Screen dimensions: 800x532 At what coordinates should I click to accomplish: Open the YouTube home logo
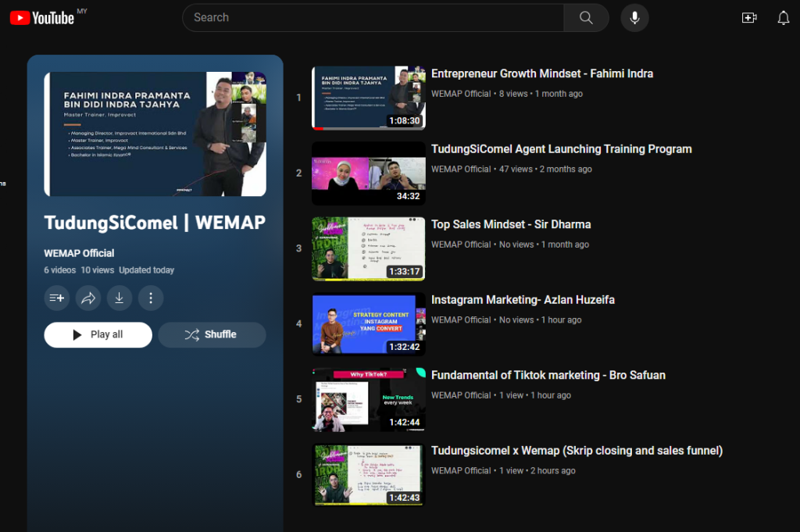pyautogui.click(x=42, y=18)
